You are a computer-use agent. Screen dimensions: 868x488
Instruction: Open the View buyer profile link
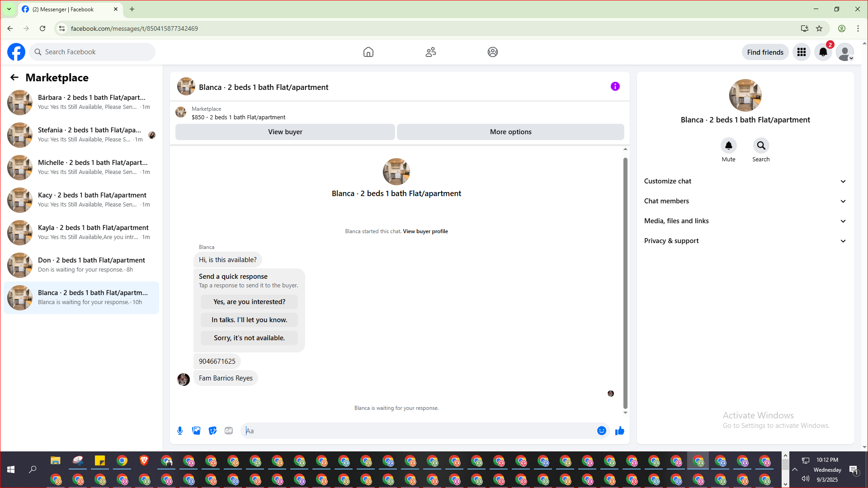tap(425, 231)
